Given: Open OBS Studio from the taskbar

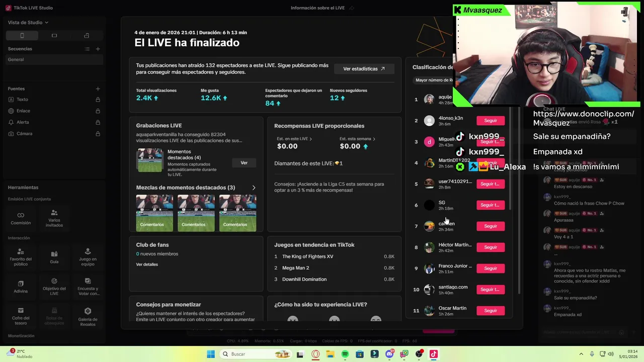Looking at the screenshot, I should tap(419, 354).
